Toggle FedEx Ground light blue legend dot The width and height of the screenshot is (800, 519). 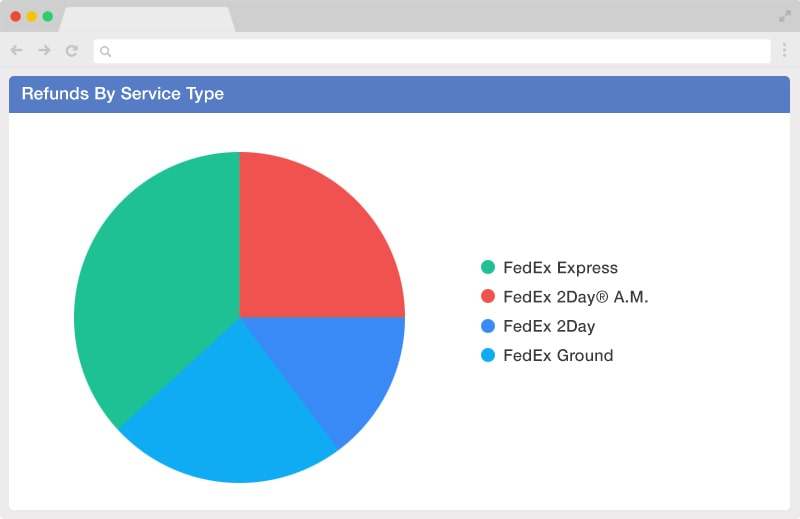[488, 355]
